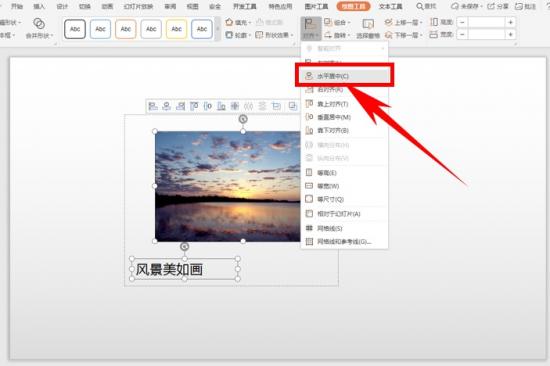
Task: Click the 风景美如画 text box
Action: click(185, 269)
